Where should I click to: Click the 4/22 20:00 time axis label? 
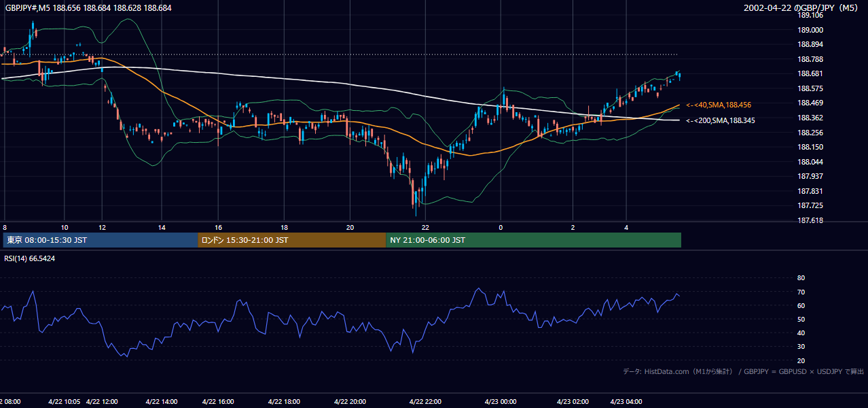[350, 402]
